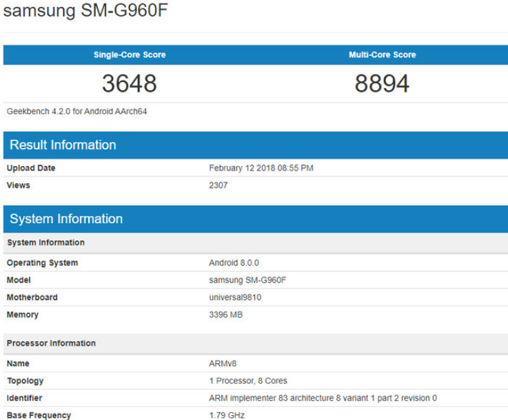Click the Result Information section header
The height and width of the screenshot is (420, 508).
coord(63,145)
